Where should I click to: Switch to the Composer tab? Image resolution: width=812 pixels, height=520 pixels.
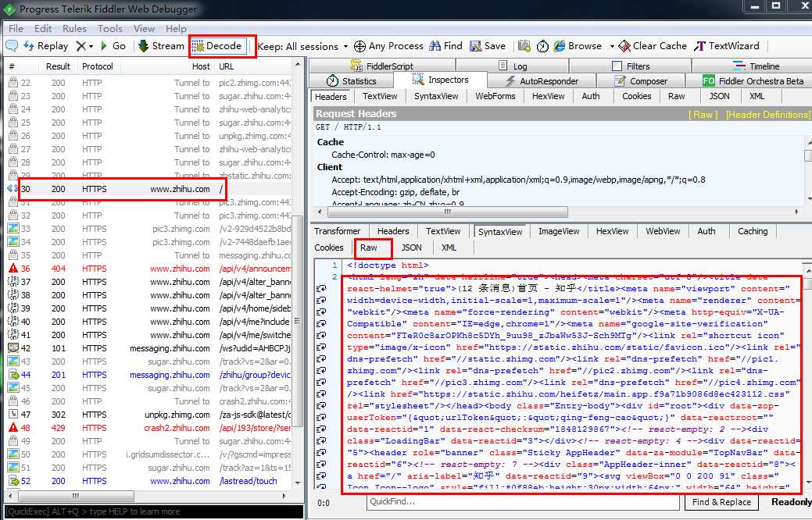click(x=641, y=80)
